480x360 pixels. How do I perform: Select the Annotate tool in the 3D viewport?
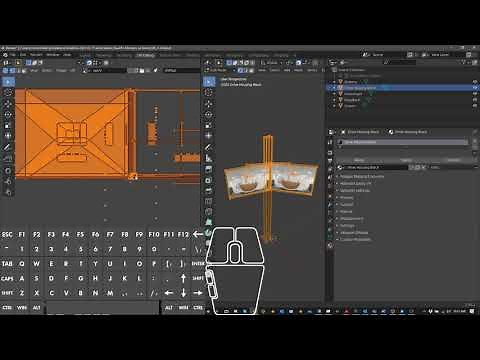coord(209,147)
